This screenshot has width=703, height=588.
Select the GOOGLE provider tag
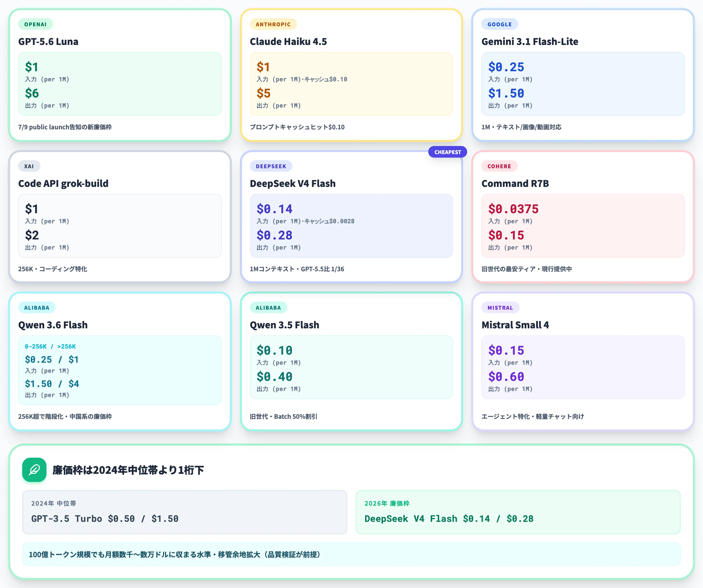[499, 24]
